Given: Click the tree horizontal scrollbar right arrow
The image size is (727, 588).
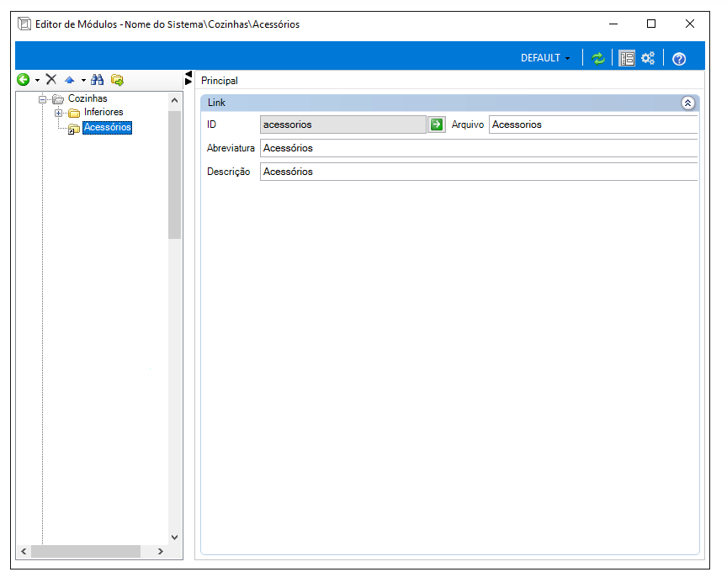Looking at the screenshot, I should 161,551.
